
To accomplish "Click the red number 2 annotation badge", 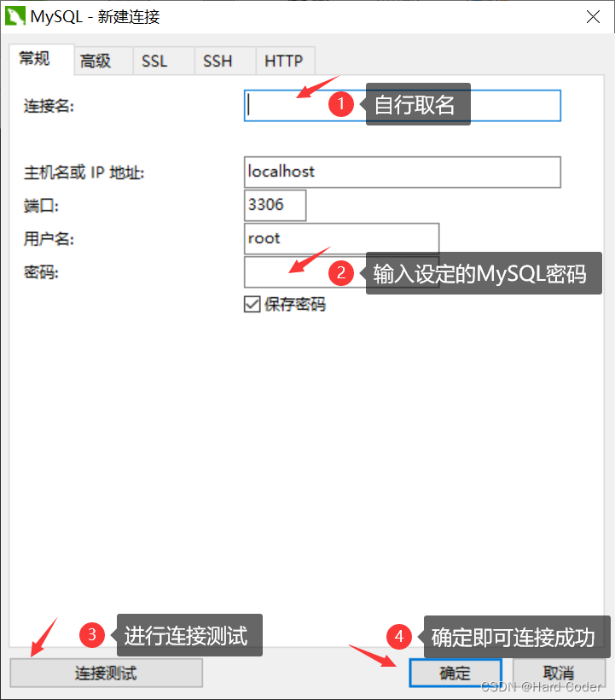I will tap(341, 273).
